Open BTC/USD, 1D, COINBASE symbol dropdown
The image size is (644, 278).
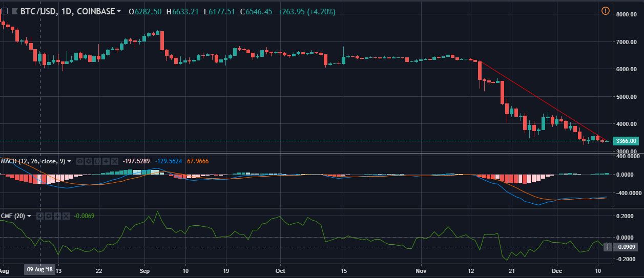pyautogui.click(x=119, y=11)
